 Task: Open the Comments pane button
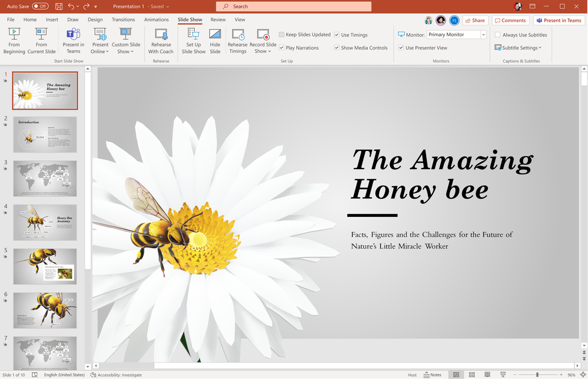pyautogui.click(x=510, y=21)
